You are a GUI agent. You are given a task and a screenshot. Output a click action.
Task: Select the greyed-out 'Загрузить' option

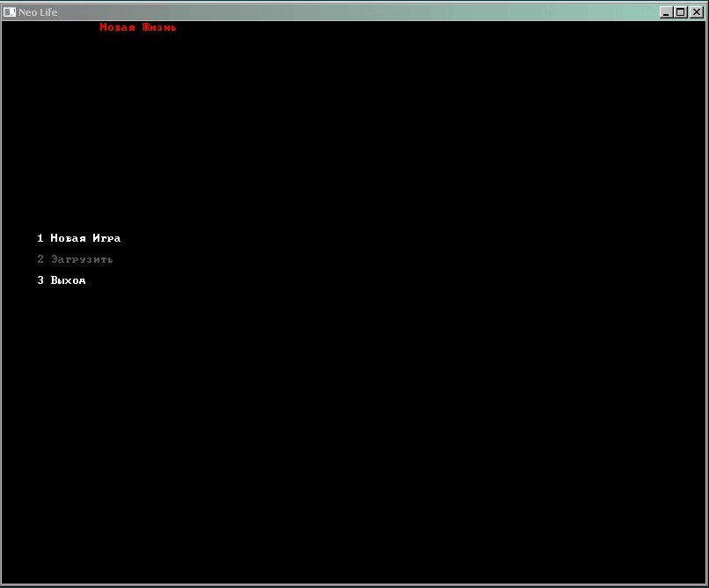click(x=75, y=259)
